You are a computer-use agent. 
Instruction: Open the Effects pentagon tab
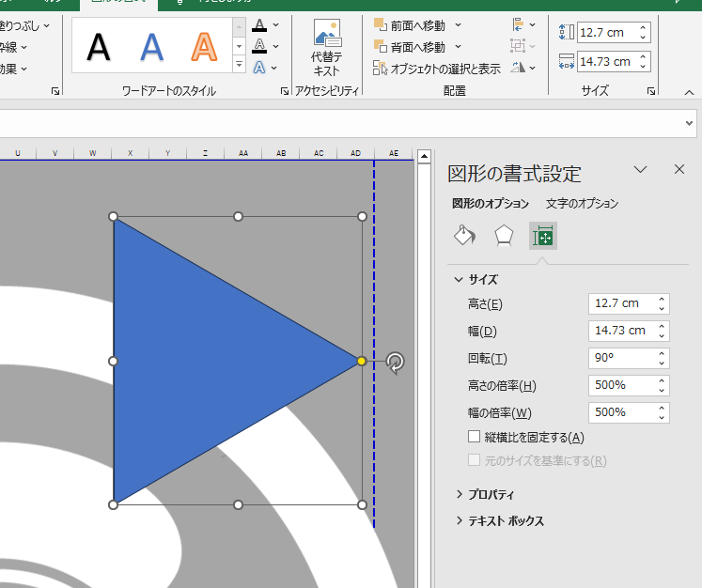[x=504, y=236]
